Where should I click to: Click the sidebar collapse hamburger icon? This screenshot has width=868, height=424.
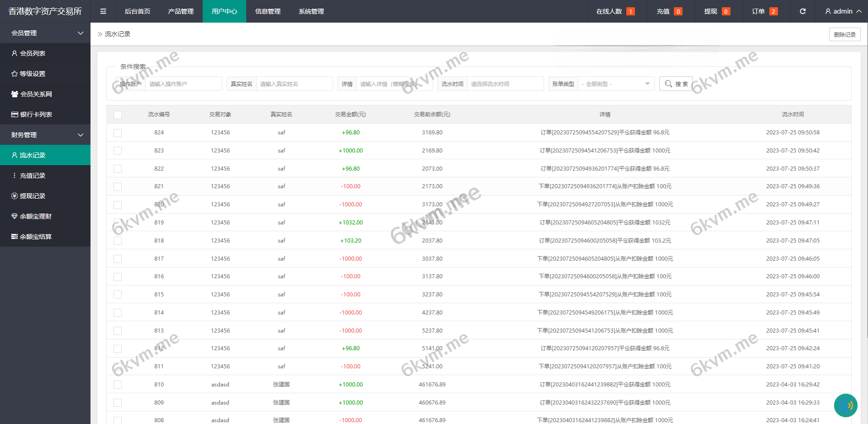[103, 11]
